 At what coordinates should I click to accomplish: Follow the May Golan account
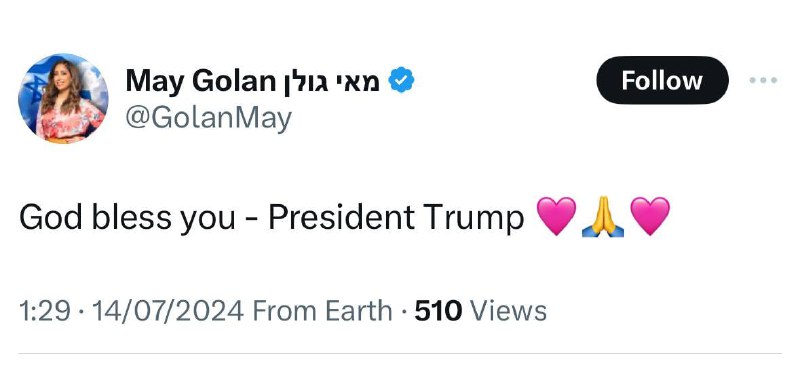(662, 81)
